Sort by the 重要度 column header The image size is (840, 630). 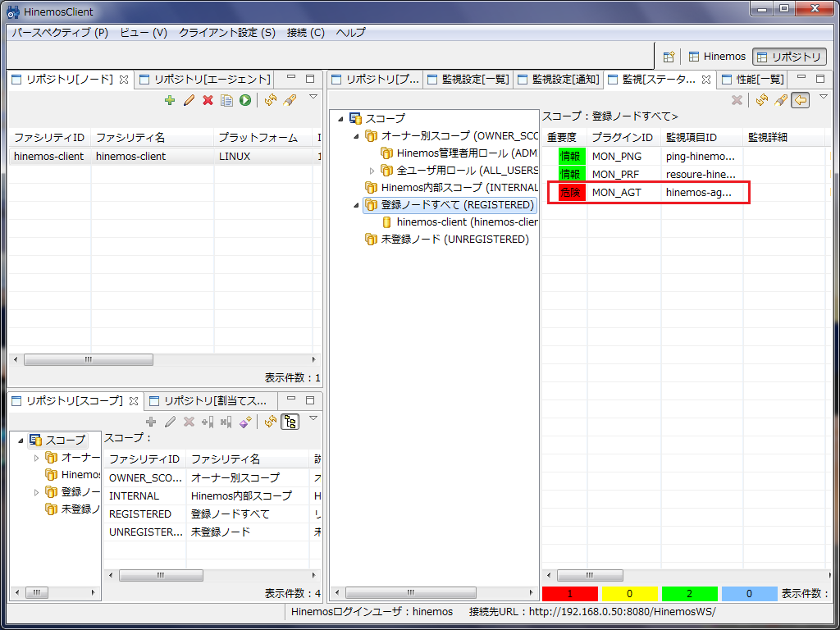coord(564,138)
